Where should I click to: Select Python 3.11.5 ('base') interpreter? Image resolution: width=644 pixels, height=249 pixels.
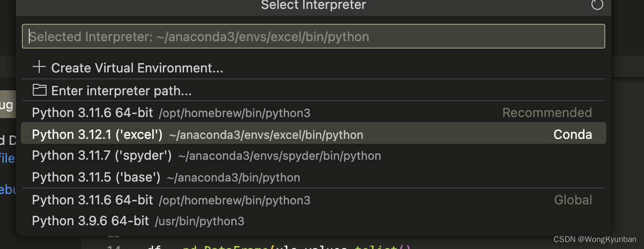tap(314, 177)
